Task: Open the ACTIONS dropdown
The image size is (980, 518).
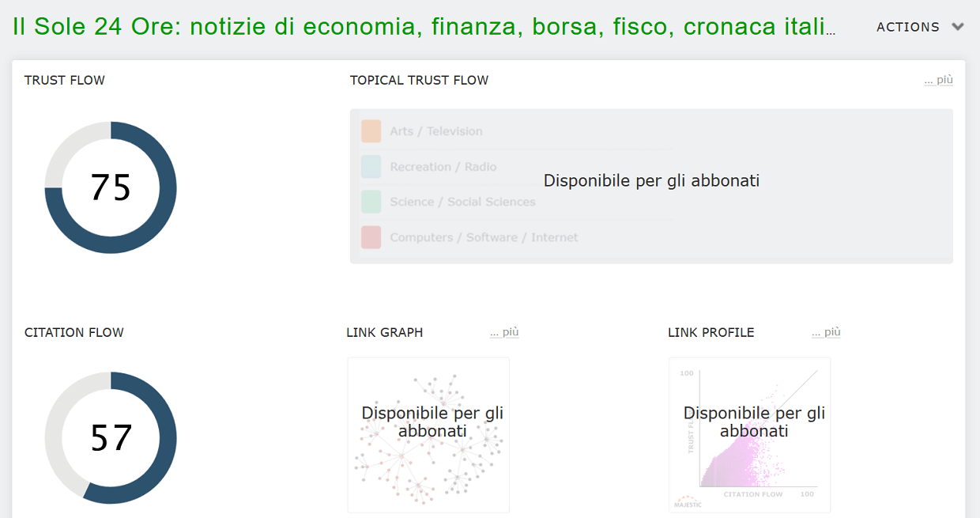Action: pyautogui.click(x=918, y=26)
